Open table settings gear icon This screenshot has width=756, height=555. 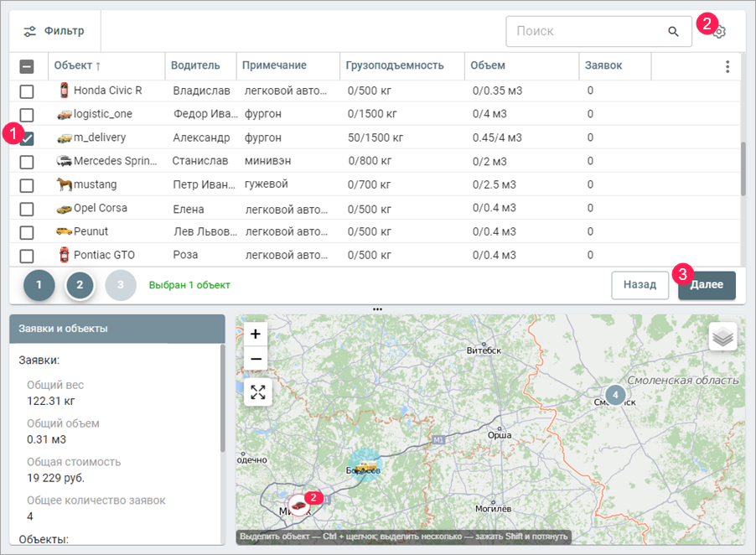[719, 32]
